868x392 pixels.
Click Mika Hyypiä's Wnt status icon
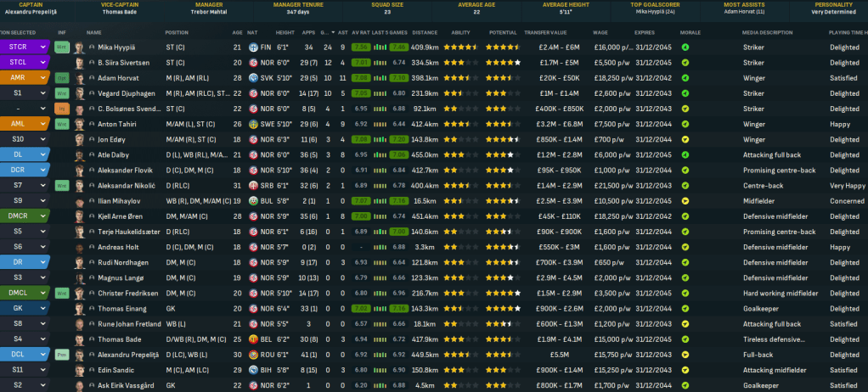(62, 48)
